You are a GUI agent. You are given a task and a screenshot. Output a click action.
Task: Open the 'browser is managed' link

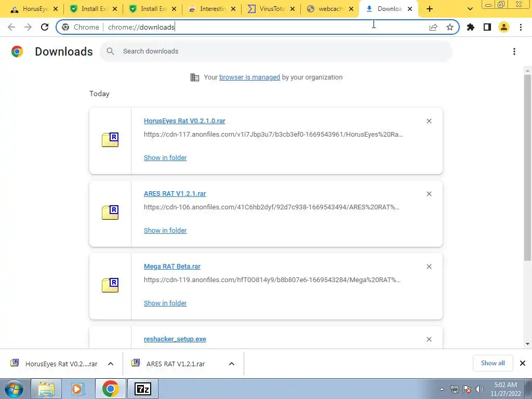point(250,77)
